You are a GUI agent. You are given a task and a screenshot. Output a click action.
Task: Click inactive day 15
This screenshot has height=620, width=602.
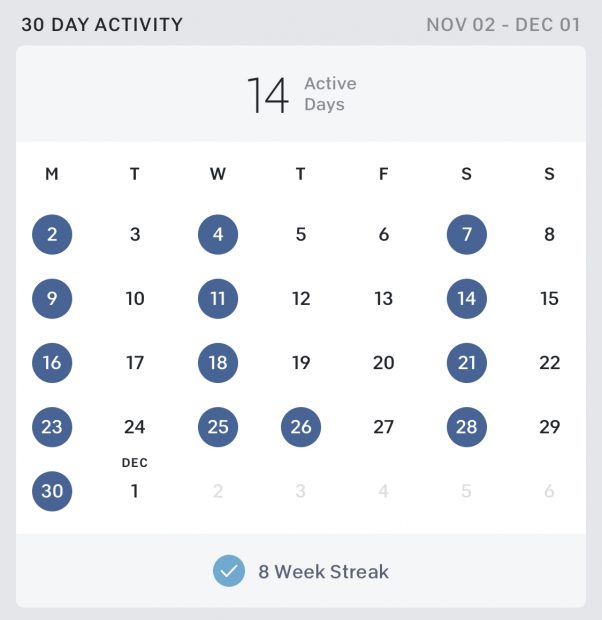(549, 299)
